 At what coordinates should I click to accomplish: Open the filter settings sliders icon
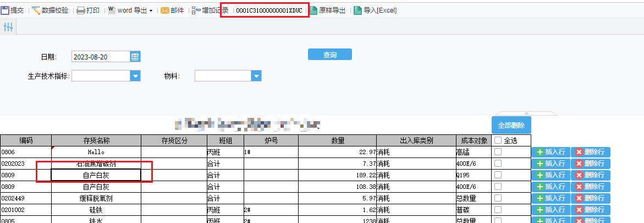pyautogui.click(x=8, y=27)
